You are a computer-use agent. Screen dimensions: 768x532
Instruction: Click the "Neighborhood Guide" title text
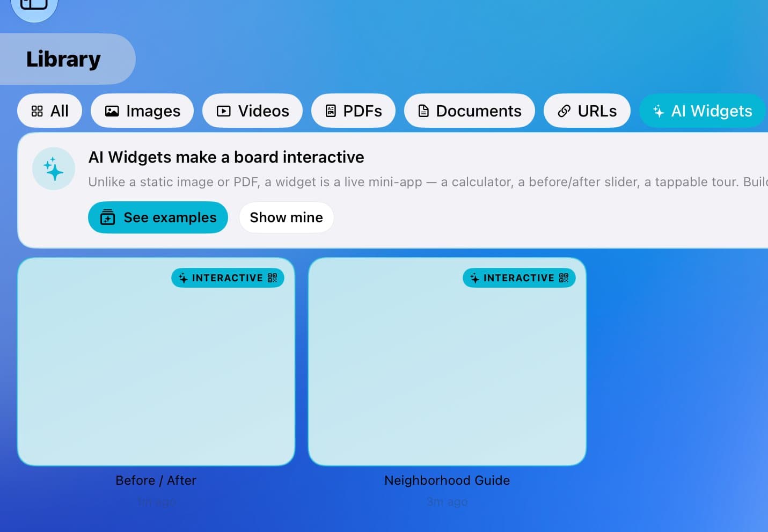point(447,480)
